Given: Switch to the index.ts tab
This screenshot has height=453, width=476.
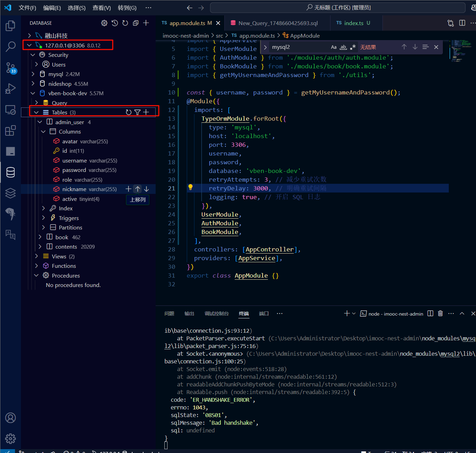Looking at the screenshot, I should [354, 23].
